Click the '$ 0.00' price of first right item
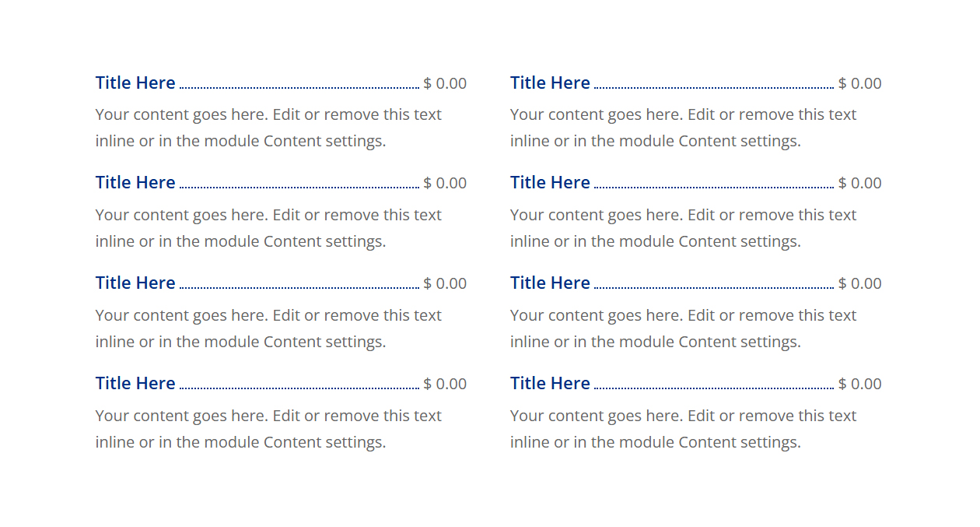The width and height of the screenshot is (980, 527). [x=860, y=83]
